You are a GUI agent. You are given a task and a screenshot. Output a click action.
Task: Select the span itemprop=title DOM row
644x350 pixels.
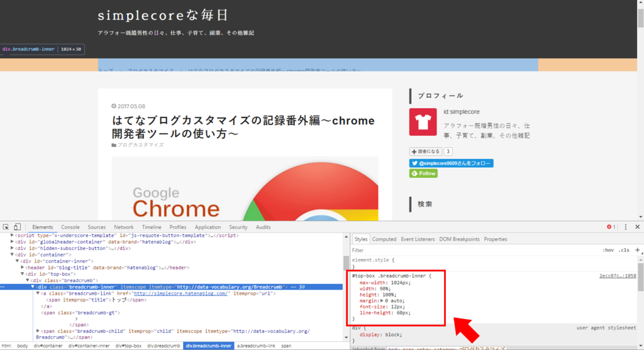point(96,300)
